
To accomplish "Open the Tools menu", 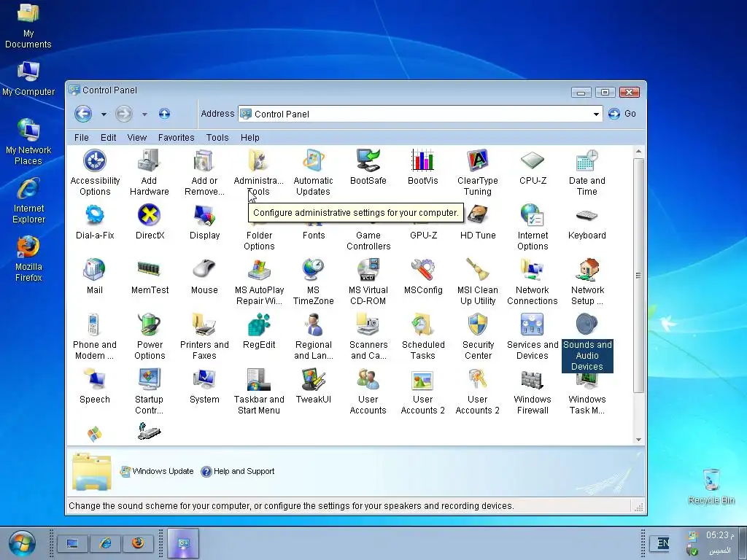I will click(217, 138).
